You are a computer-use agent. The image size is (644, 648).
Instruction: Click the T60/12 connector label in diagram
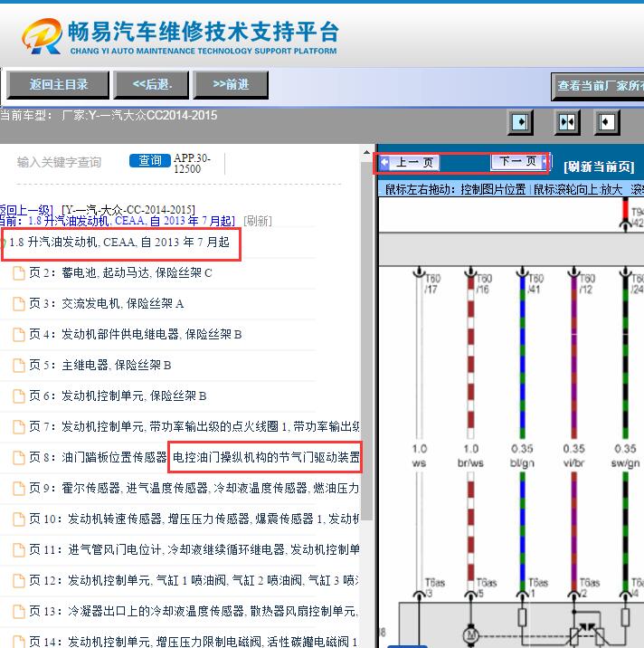click(x=587, y=283)
